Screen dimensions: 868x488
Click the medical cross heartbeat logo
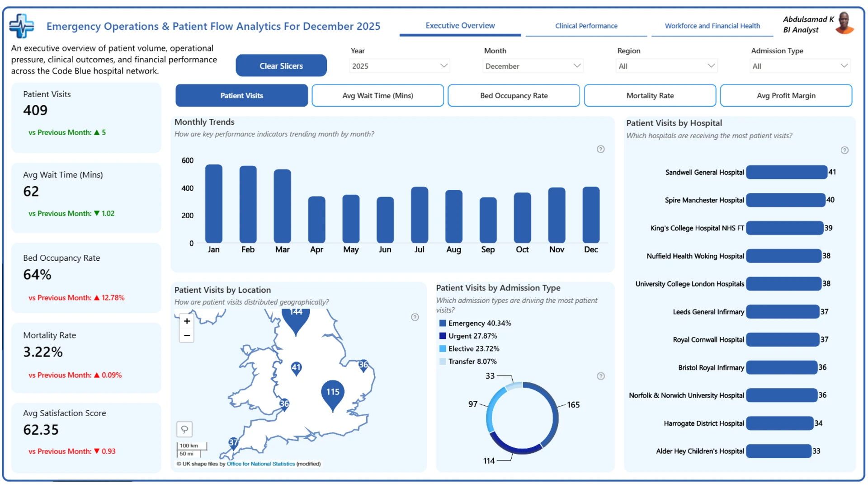click(x=21, y=26)
